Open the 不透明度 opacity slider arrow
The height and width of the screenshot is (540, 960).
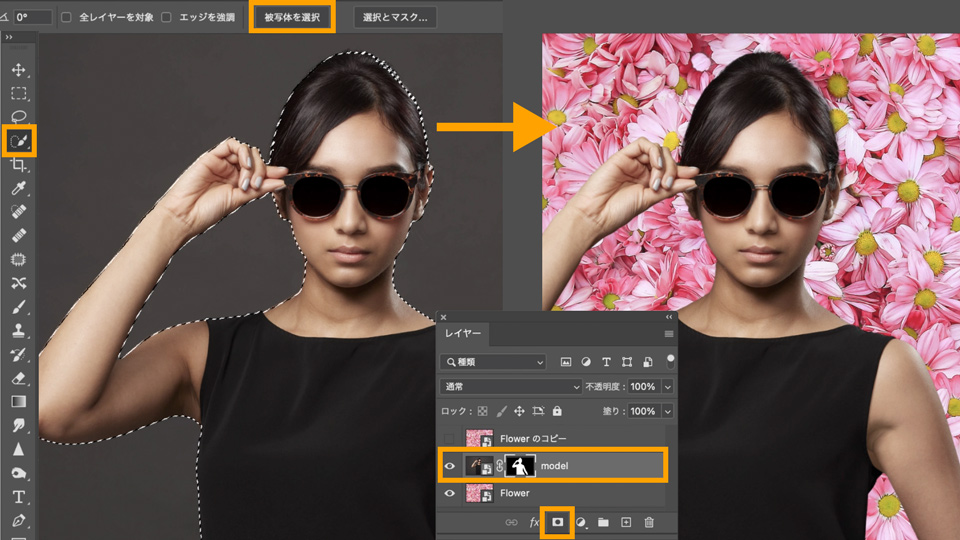667,386
